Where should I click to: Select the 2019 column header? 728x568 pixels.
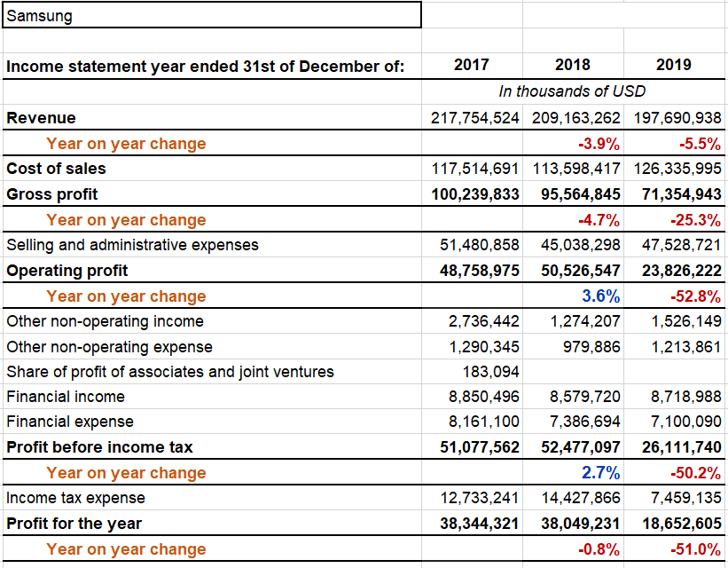pos(674,65)
